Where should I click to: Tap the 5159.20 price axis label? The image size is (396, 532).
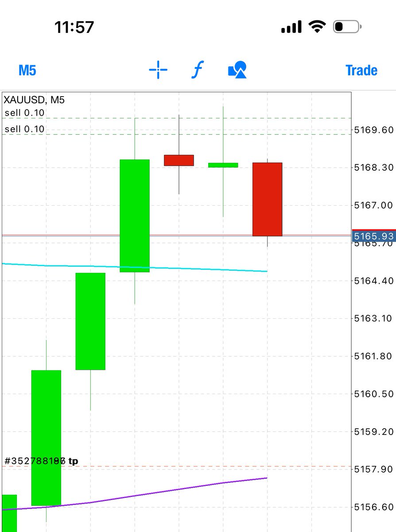click(x=374, y=431)
